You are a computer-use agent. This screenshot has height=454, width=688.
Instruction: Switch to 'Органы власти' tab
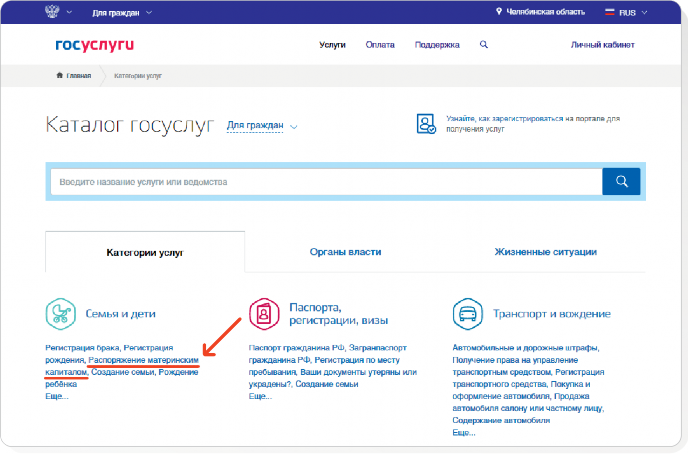(x=345, y=252)
